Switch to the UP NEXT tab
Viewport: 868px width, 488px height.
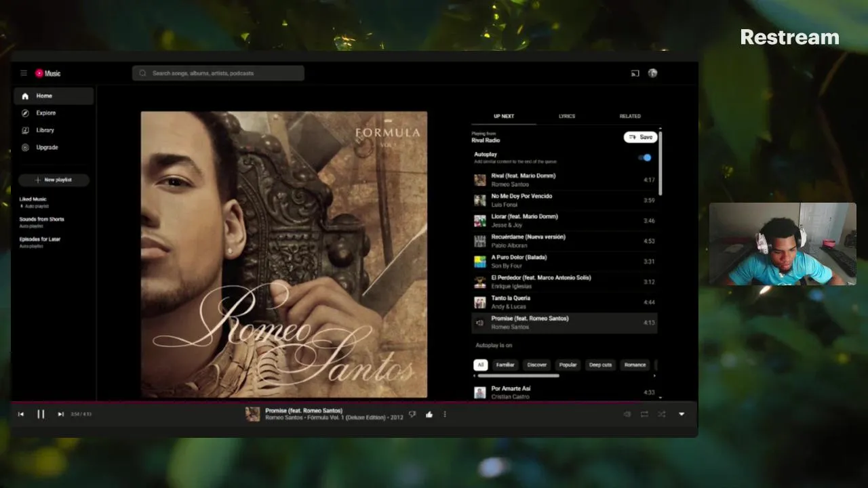[x=504, y=116]
